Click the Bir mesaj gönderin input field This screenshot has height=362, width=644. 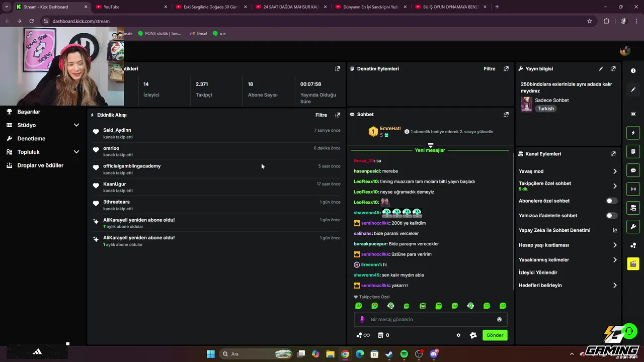(x=430, y=319)
